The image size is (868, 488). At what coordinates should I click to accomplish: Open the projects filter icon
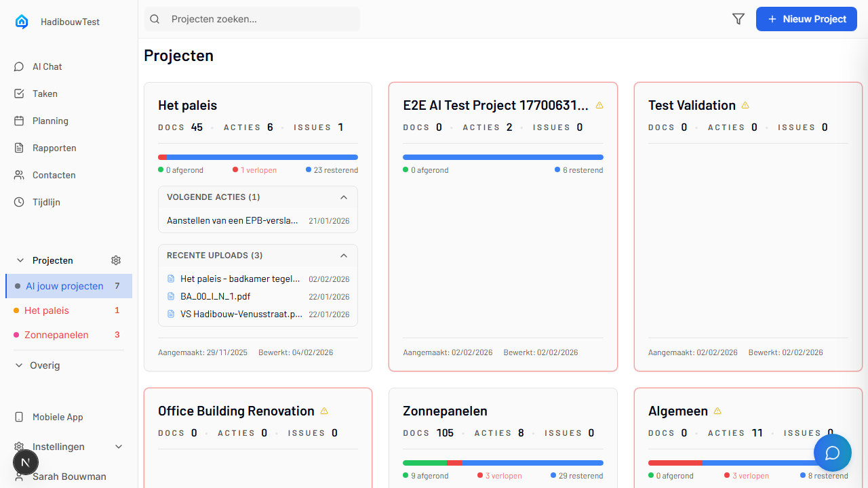click(738, 19)
